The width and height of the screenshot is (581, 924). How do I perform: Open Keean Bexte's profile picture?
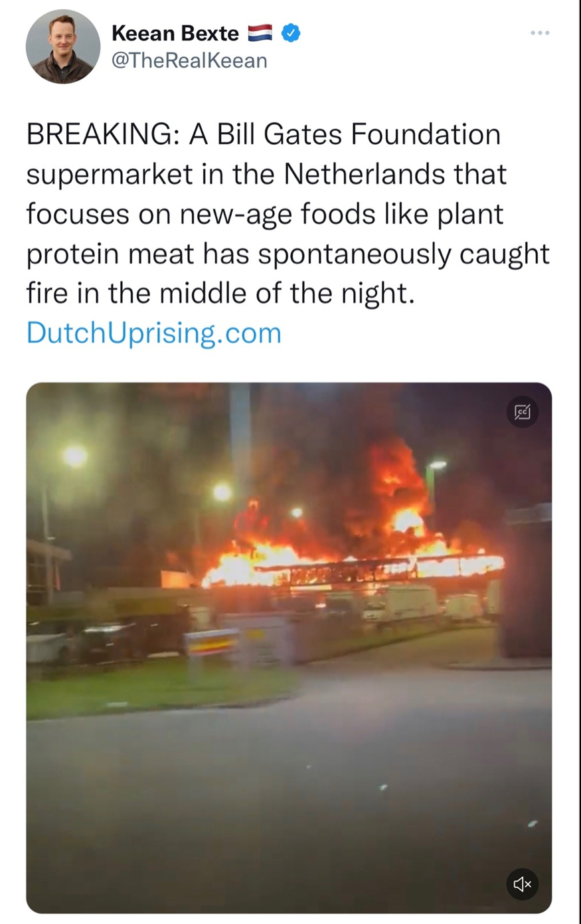coord(62,47)
